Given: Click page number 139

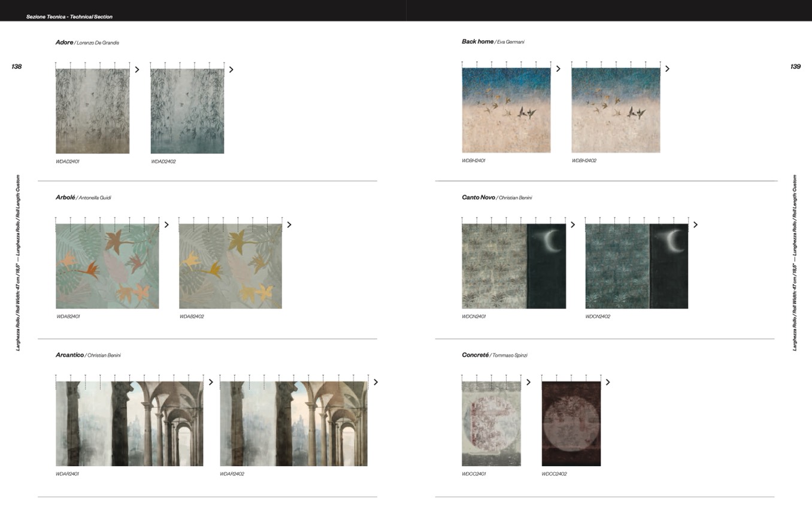Looking at the screenshot, I should 795,66.
